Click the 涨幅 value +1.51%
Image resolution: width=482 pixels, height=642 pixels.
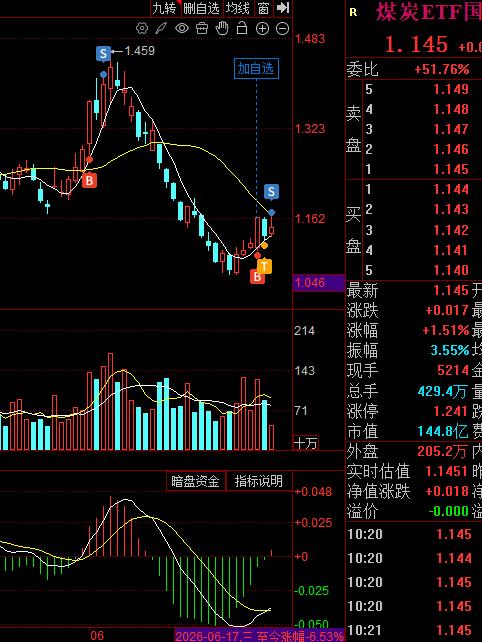pos(446,330)
